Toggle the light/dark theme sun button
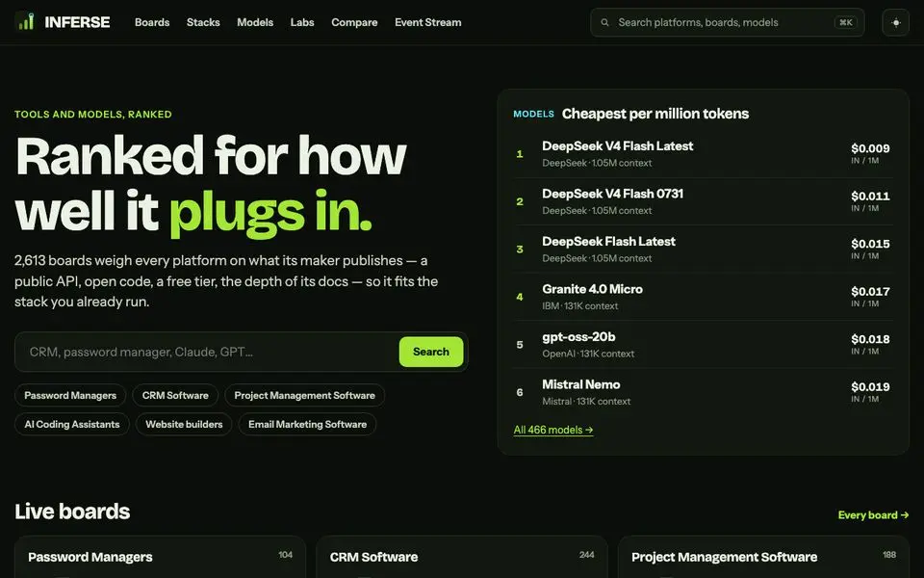The image size is (924, 578). [x=896, y=22]
